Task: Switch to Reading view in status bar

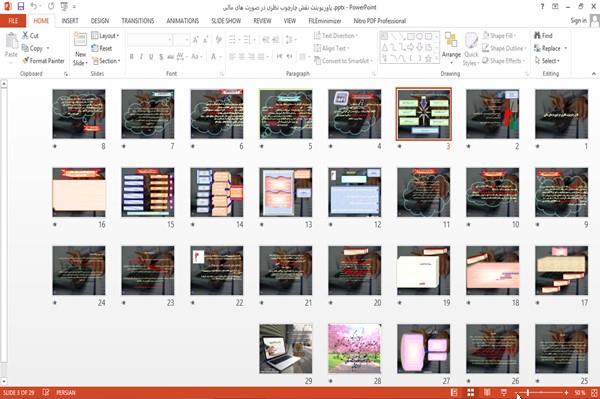Action: pyautogui.click(x=487, y=392)
